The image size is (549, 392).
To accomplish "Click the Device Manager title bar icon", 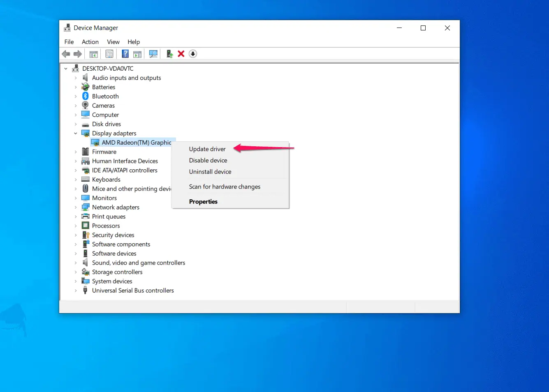I will click(x=67, y=28).
